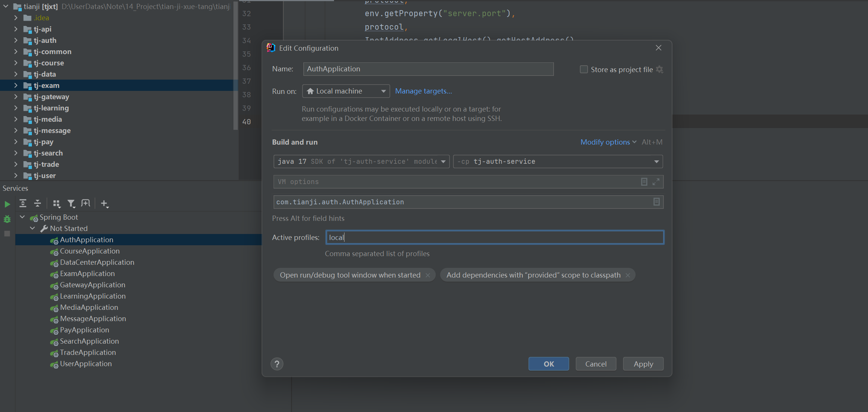This screenshot has width=868, height=412.
Task: Click the green Run service icon
Action: [x=7, y=204]
